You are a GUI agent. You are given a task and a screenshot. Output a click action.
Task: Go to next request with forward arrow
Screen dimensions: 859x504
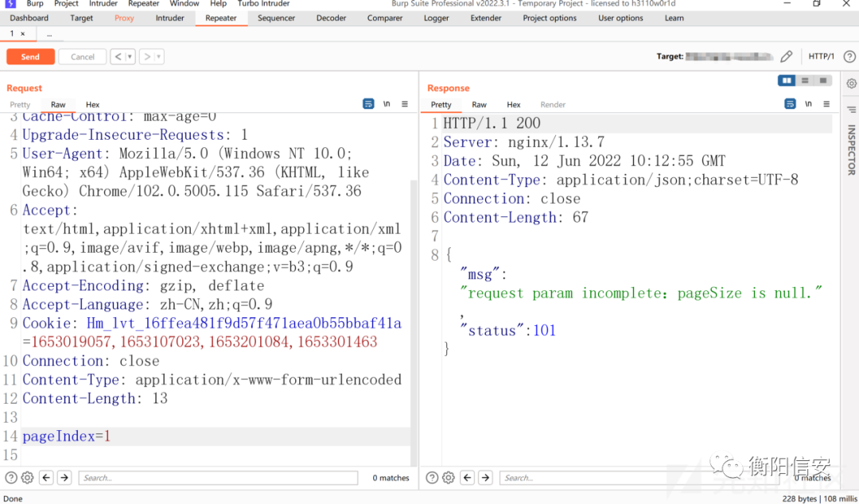147,56
